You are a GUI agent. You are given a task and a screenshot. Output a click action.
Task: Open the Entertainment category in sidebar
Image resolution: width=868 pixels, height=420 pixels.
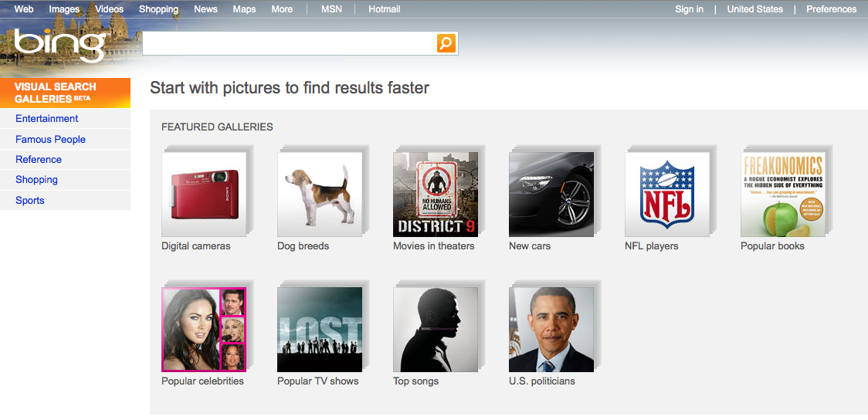(47, 119)
